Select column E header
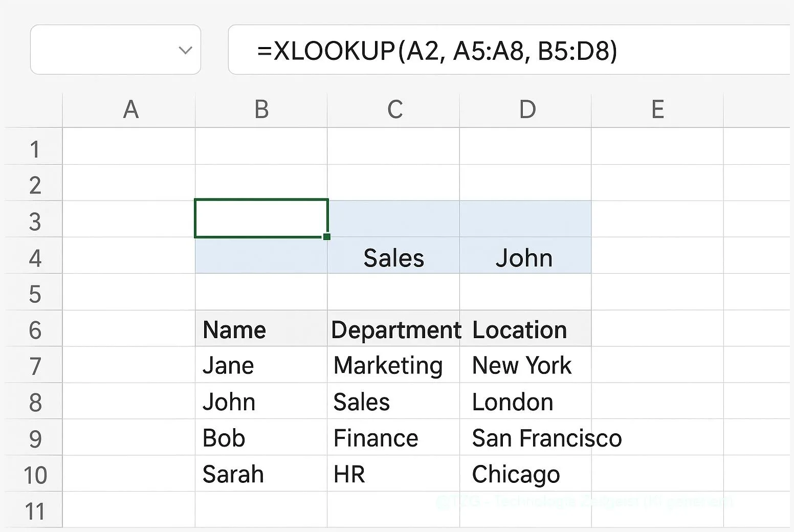 tap(657, 109)
